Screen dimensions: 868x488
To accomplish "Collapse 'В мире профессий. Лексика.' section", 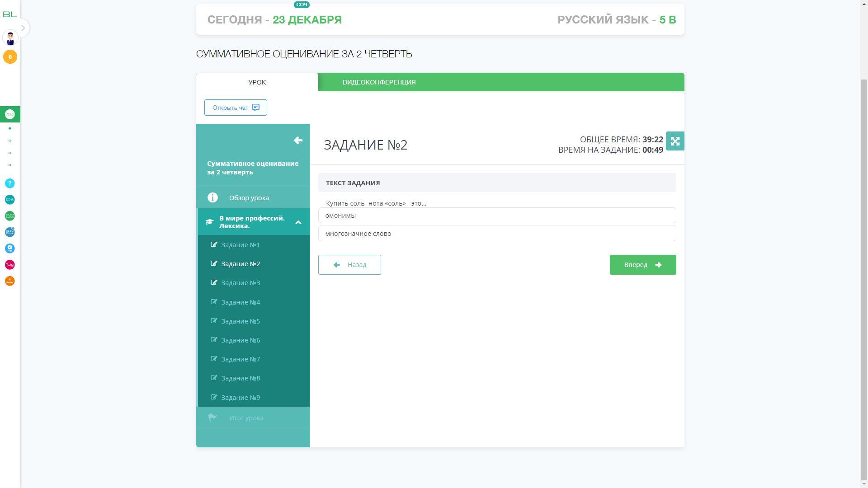I will (x=298, y=222).
